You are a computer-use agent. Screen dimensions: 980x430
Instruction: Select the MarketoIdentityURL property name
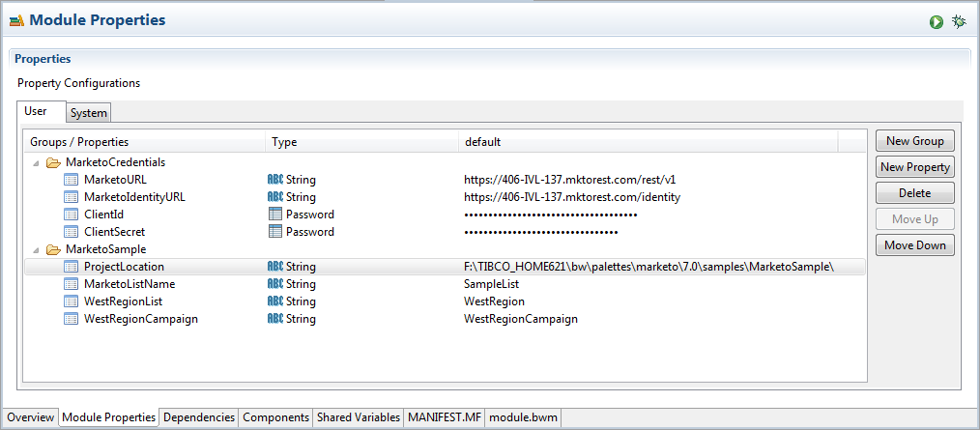coord(134,197)
